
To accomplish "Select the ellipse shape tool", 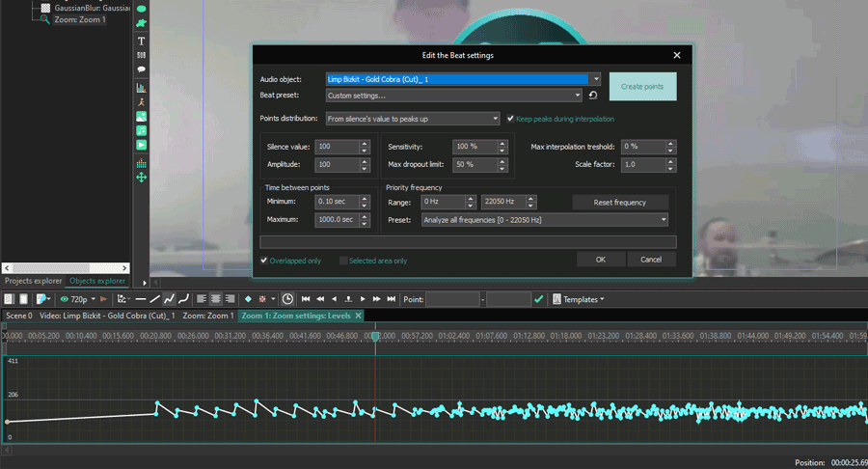I will 141,9.
